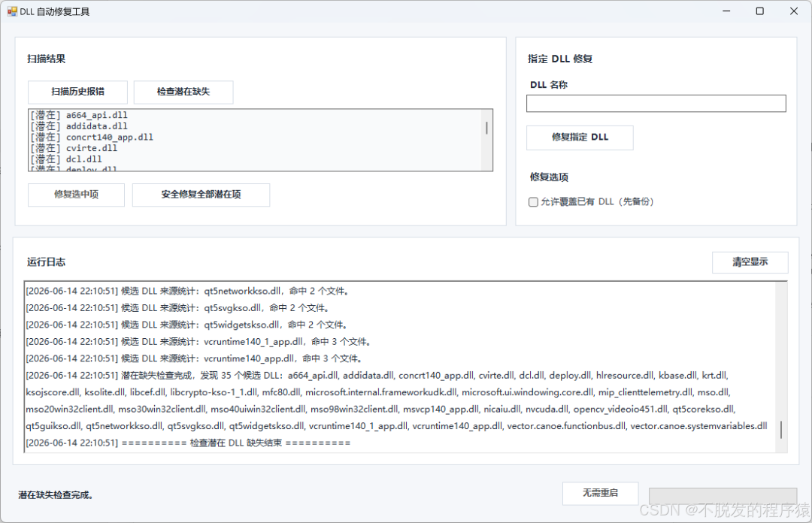812x523 pixels.
Task: Select a664_api.dll in scan results
Action: coord(255,115)
